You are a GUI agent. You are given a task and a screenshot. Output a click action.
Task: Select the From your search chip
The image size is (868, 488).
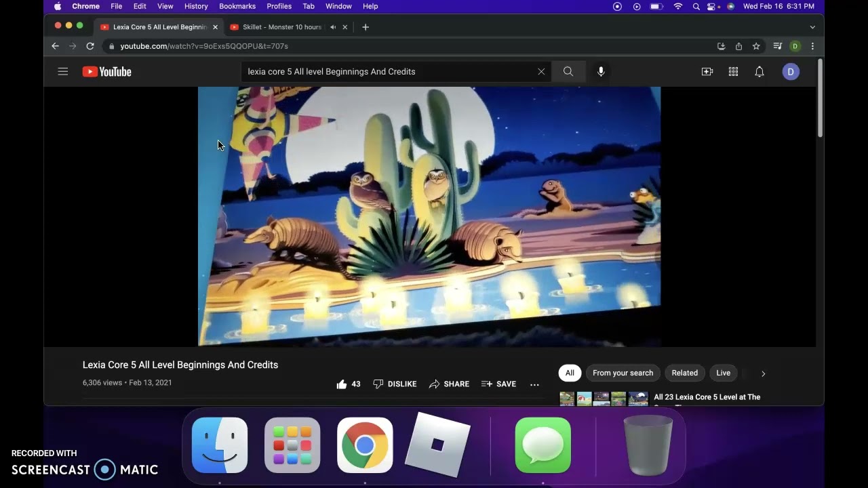coord(623,373)
